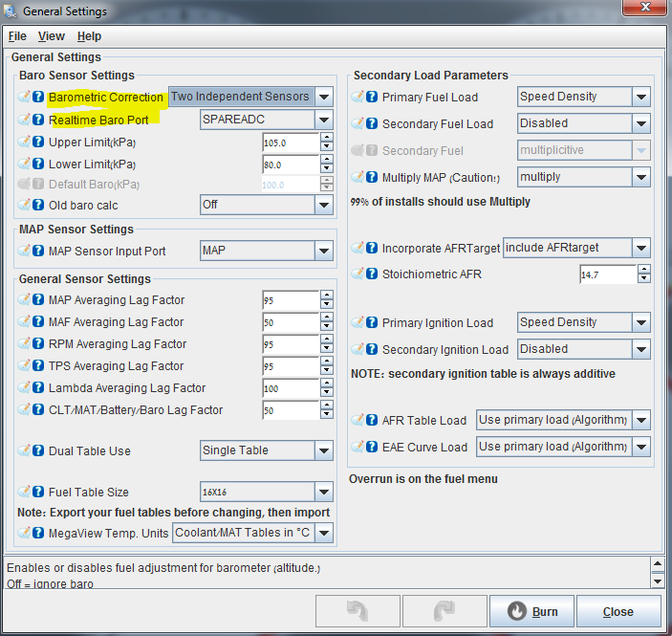Open help for Dual Table Use
The height and width of the screenshot is (636, 672).
38,450
